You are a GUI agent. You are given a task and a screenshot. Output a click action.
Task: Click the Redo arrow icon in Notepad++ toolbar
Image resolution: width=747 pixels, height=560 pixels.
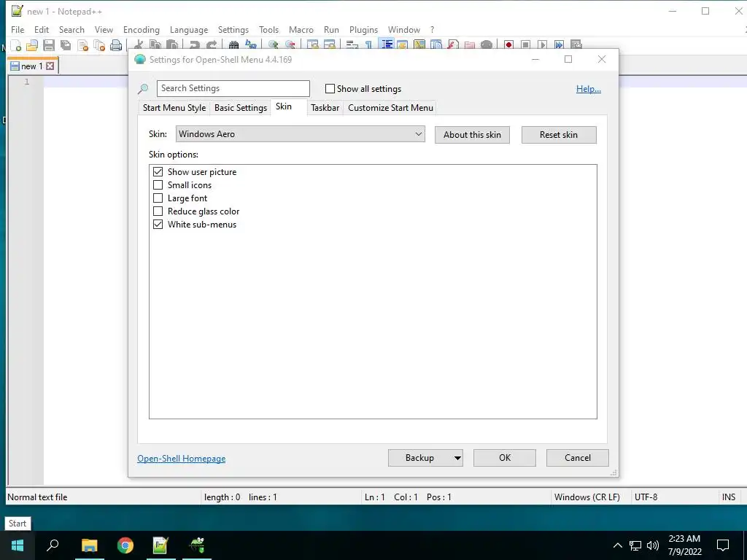pos(212,45)
